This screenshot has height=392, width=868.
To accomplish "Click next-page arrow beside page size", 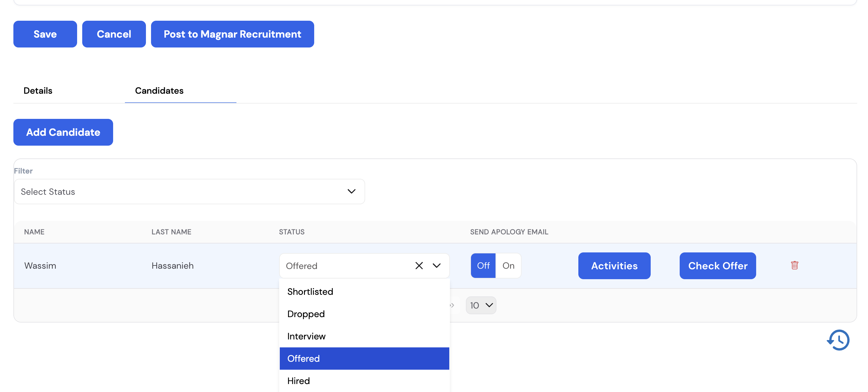I will [452, 305].
